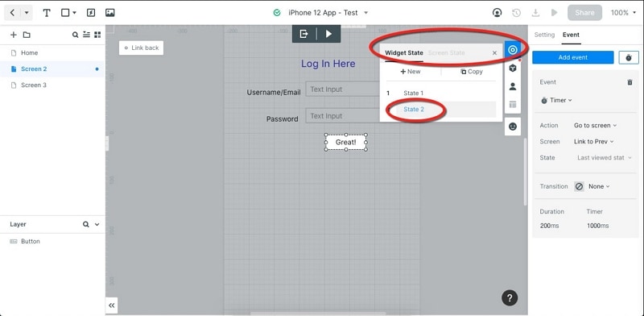Image resolution: width=644 pixels, height=316 pixels.
Task: Switch to Screen State tab
Action: [447, 52]
